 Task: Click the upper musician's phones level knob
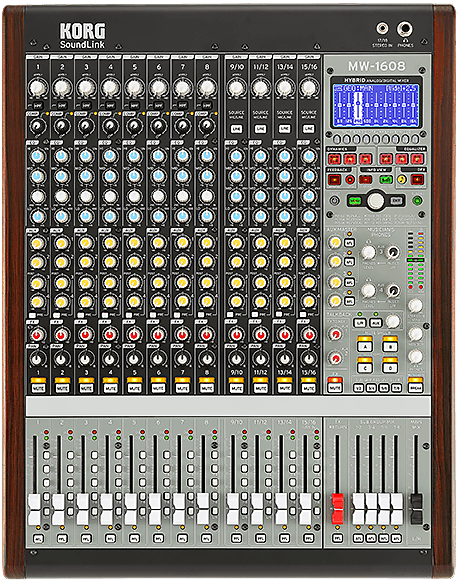(x=368, y=252)
